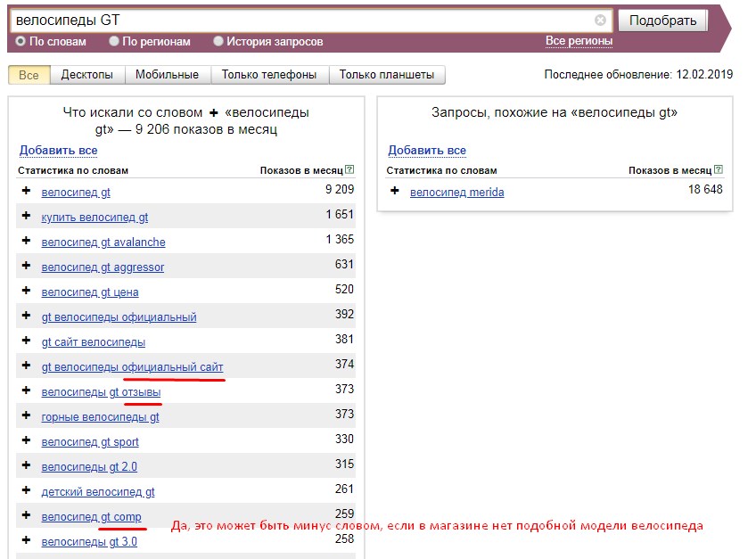The image size is (756, 559).
Task: Switch to the 'Все' devices tab
Action: pos(29,75)
